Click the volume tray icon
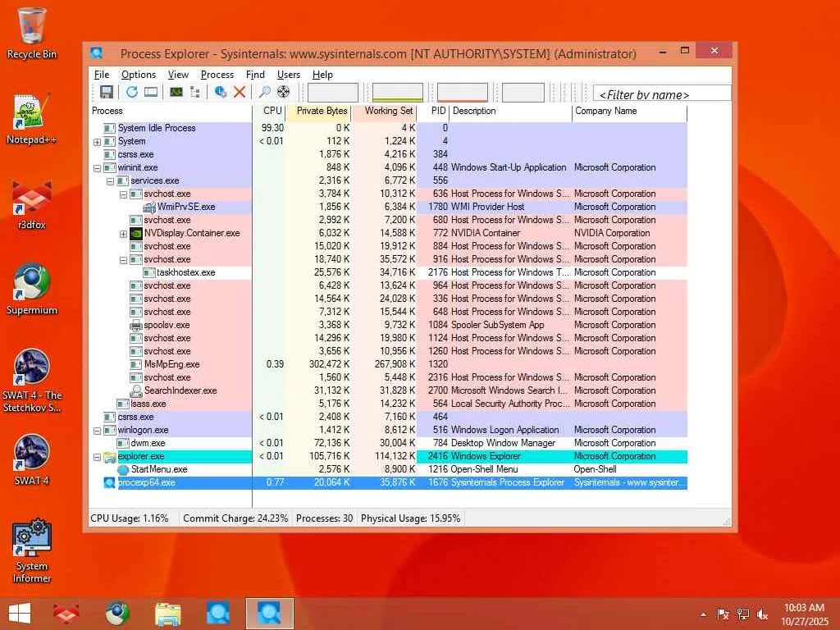Image resolution: width=840 pixels, height=630 pixels. click(x=762, y=614)
